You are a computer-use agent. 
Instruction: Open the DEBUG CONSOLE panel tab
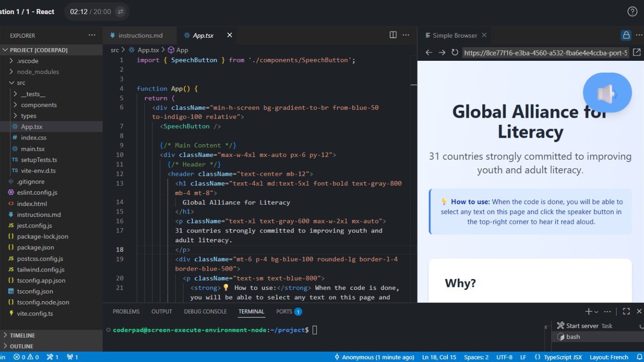point(205,312)
